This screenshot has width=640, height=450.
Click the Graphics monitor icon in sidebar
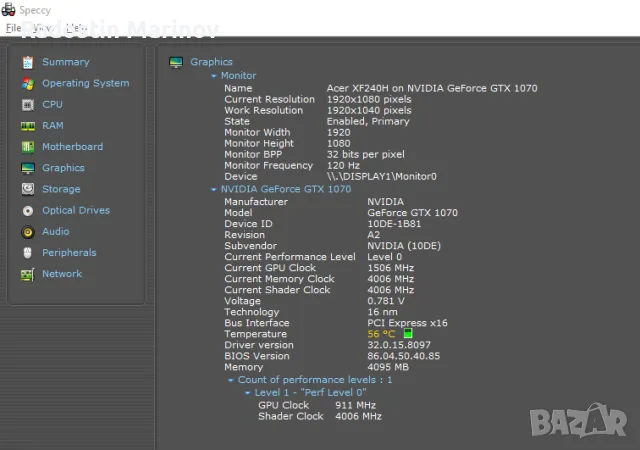click(28, 168)
